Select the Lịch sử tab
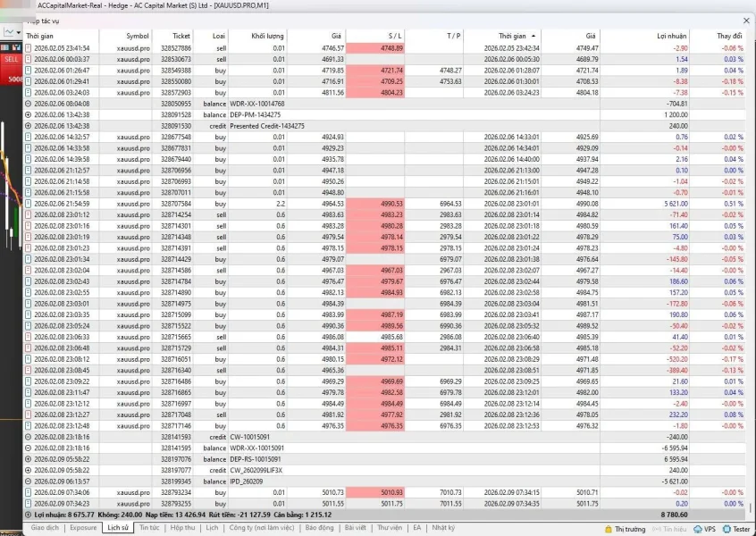 click(118, 528)
